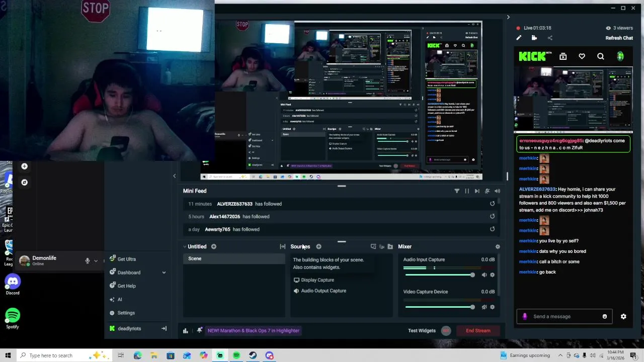The image size is (644, 362).
Task: Open the Marathon & Black Ops 7 Highlighter banner
Action: [254, 330]
